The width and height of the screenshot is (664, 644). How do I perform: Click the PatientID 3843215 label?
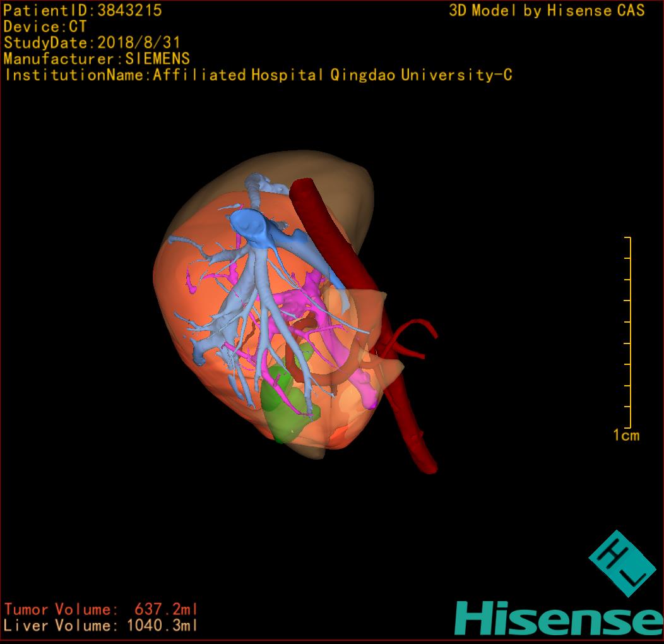(83, 11)
